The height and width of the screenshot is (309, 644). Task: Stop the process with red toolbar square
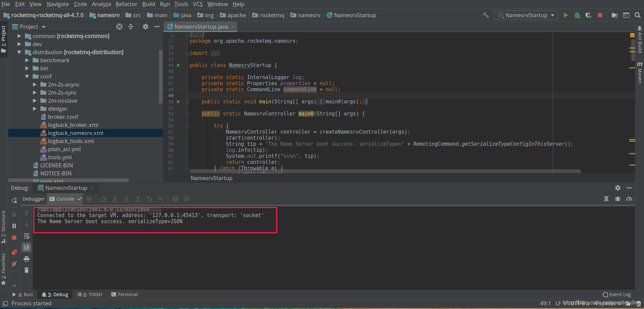[x=600, y=15]
